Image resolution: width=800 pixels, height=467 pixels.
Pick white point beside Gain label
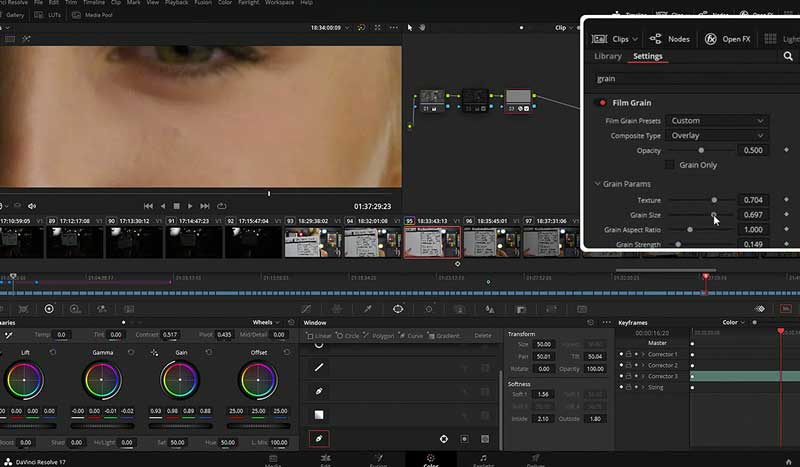[x=154, y=352]
